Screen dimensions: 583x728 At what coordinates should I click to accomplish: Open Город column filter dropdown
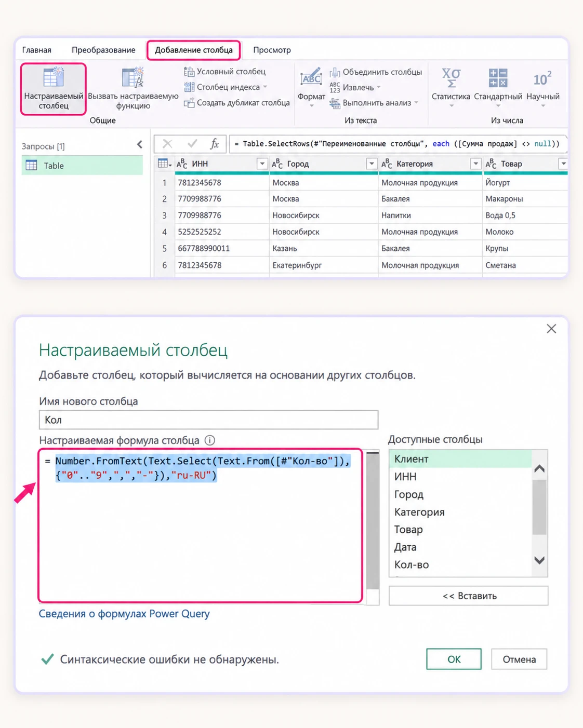tap(372, 164)
